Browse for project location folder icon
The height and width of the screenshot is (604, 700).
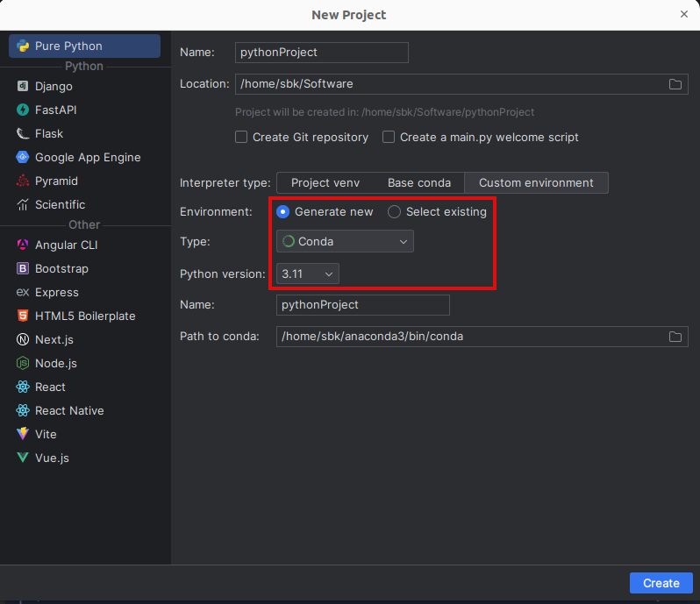pyautogui.click(x=675, y=84)
